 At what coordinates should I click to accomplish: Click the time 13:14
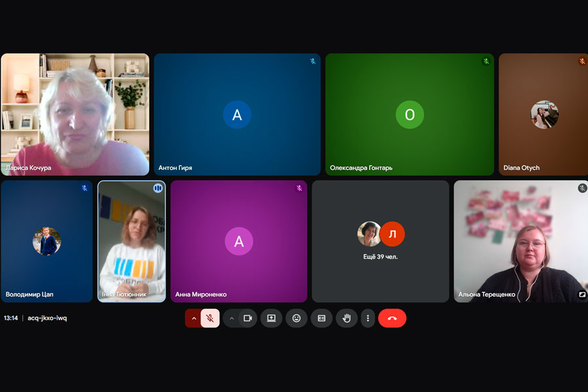[x=11, y=318]
